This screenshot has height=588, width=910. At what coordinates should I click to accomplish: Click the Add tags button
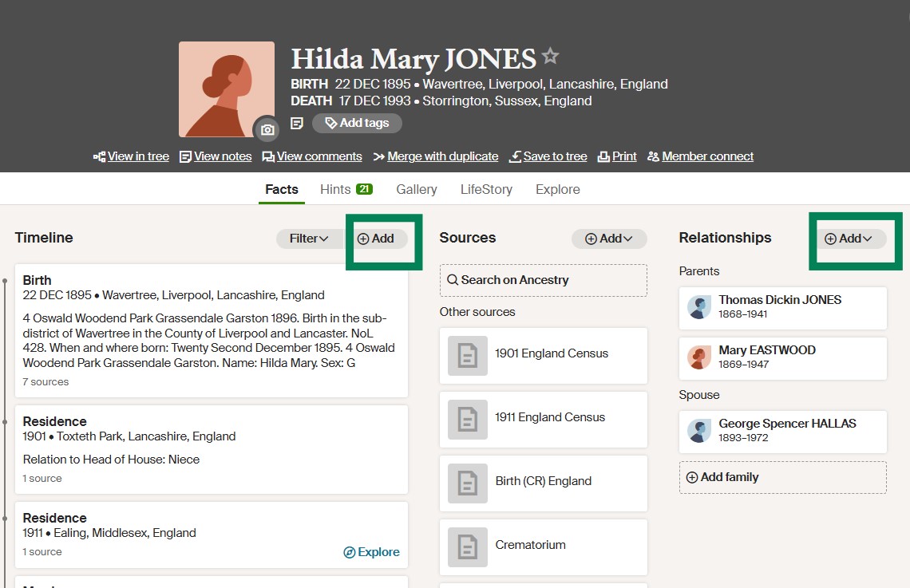coord(357,123)
